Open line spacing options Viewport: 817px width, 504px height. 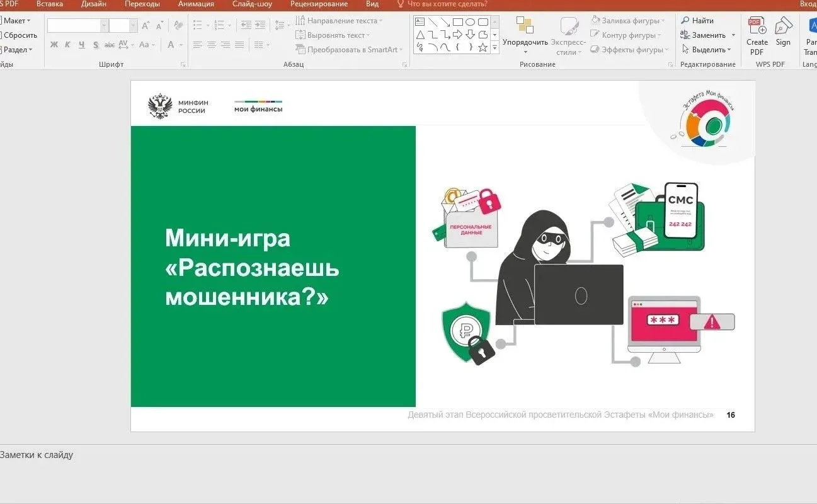[282, 26]
